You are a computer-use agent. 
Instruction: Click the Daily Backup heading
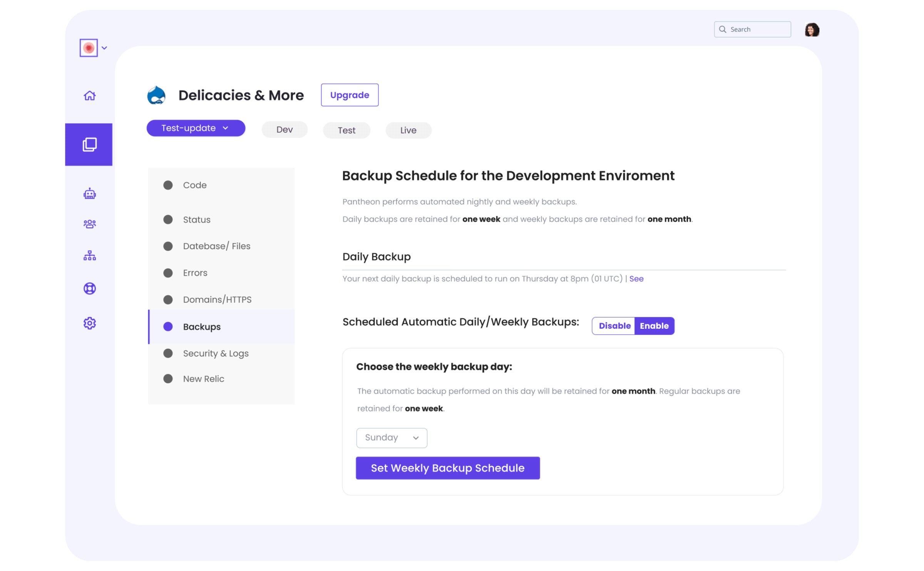tap(377, 257)
